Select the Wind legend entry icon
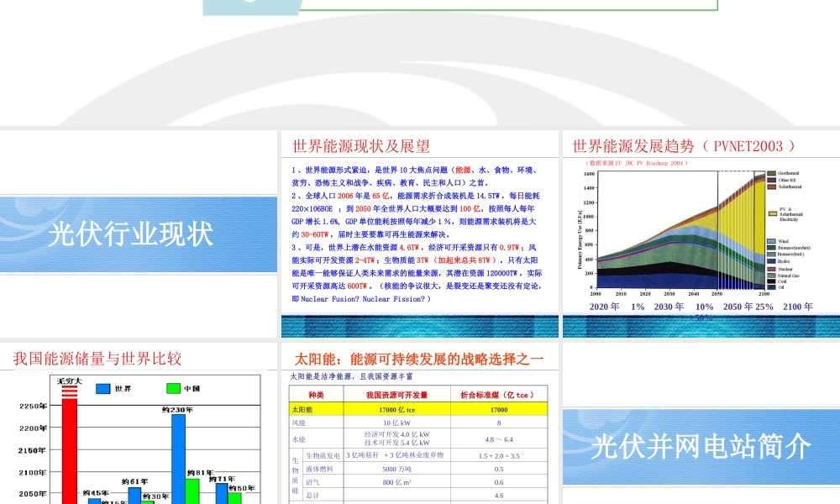Viewport: 840px width, 504px height. [x=769, y=239]
